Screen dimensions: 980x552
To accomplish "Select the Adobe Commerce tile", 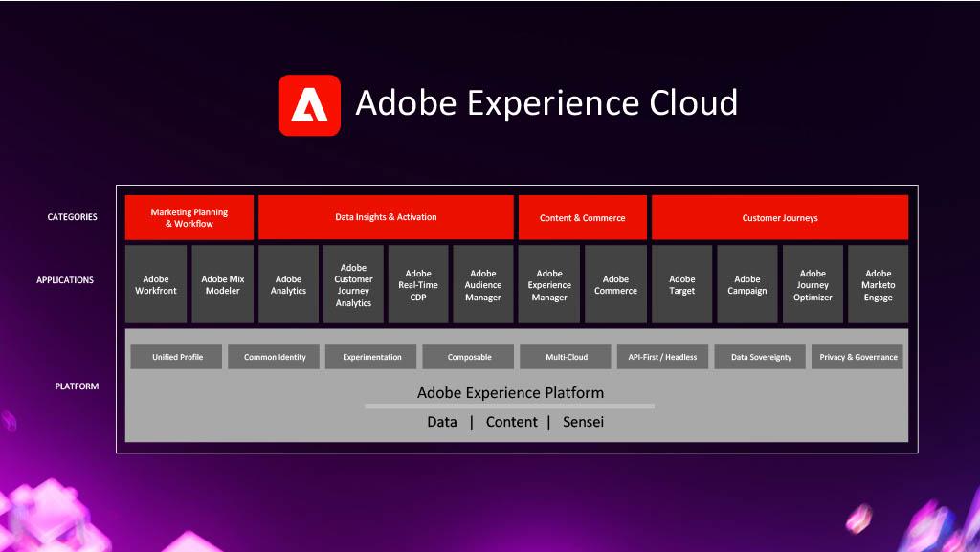I will point(615,284).
